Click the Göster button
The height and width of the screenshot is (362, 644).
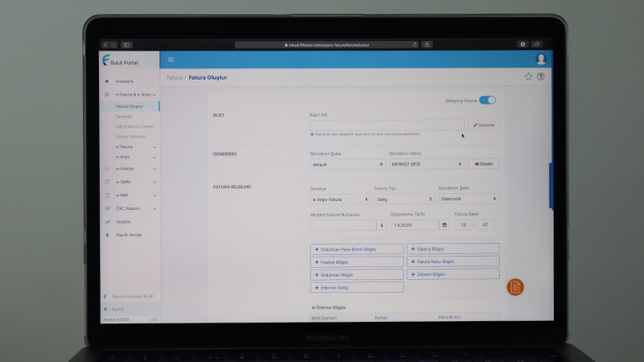point(484,164)
